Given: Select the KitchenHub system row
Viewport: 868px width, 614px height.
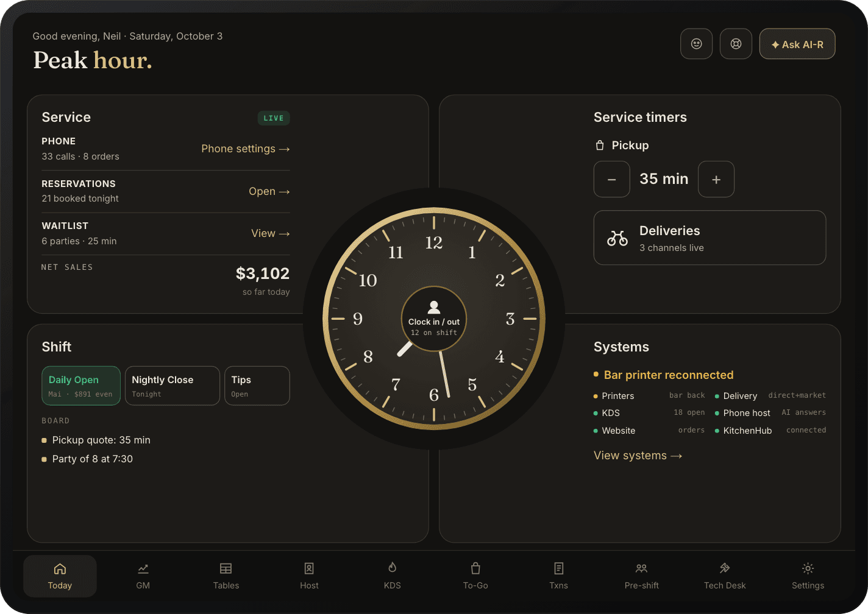Looking at the screenshot, I should [x=770, y=431].
